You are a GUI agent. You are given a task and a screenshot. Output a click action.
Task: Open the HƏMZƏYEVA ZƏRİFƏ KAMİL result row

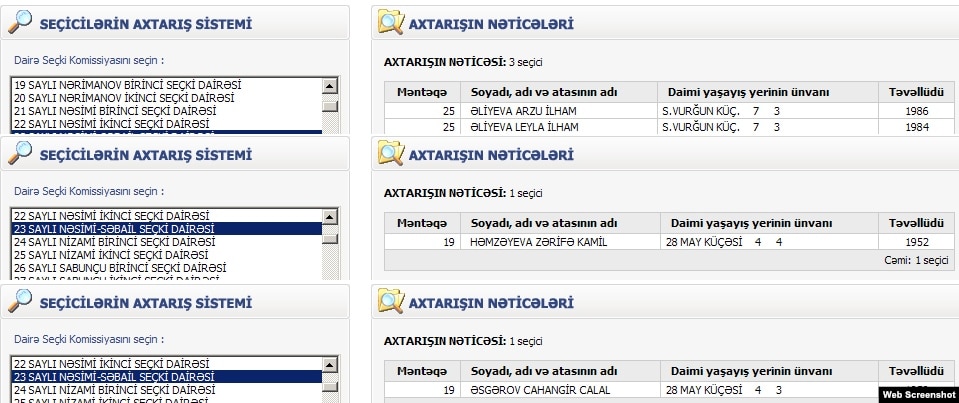pyautogui.click(x=538, y=242)
